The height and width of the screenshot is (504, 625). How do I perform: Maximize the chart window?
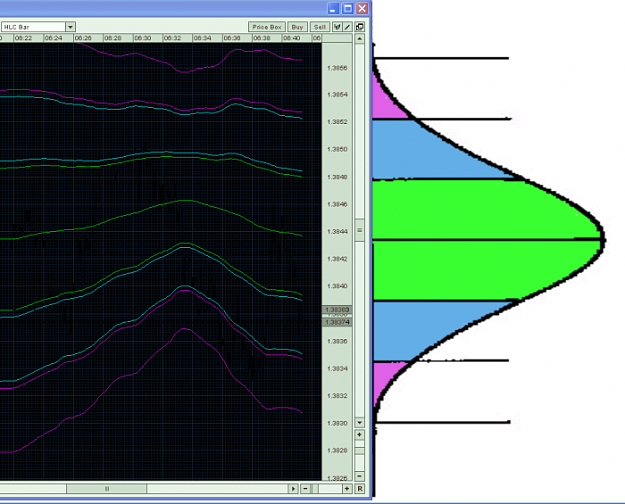[348, 8]
